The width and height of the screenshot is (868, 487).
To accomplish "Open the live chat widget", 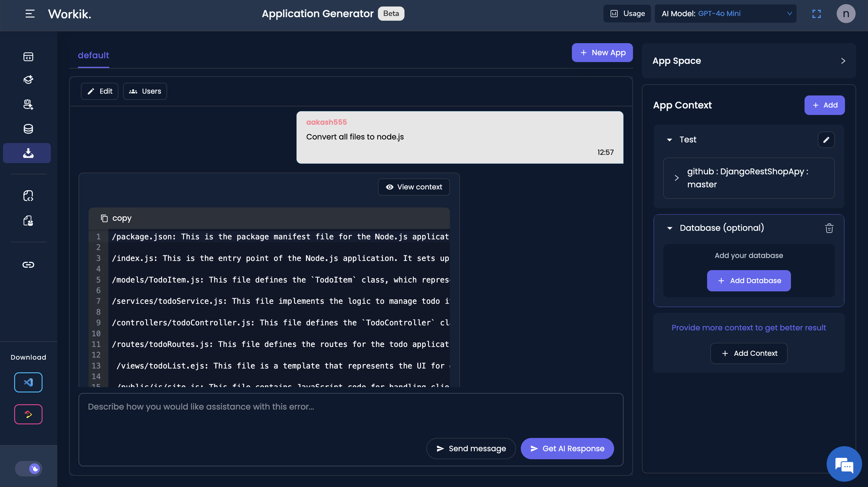I will 844,464.
